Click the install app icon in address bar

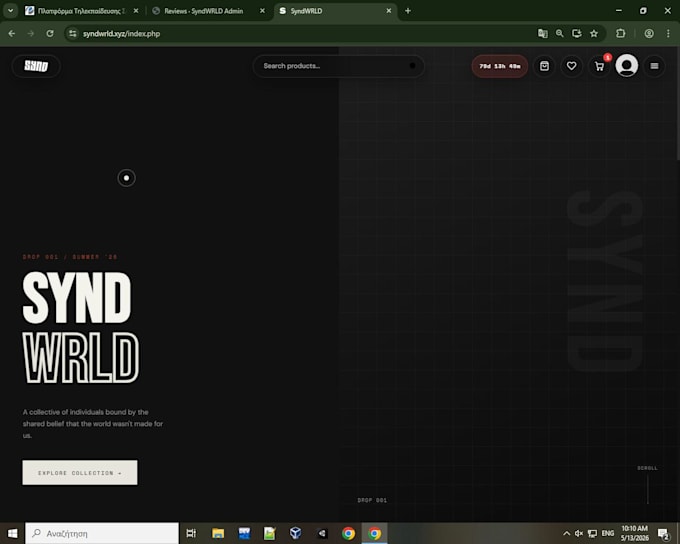577,33
